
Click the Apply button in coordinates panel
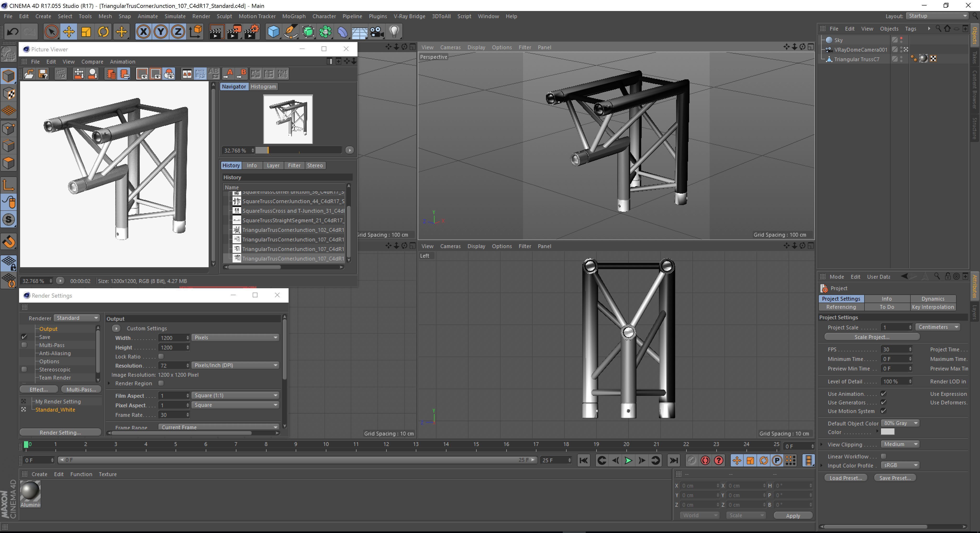click(793, 516)
